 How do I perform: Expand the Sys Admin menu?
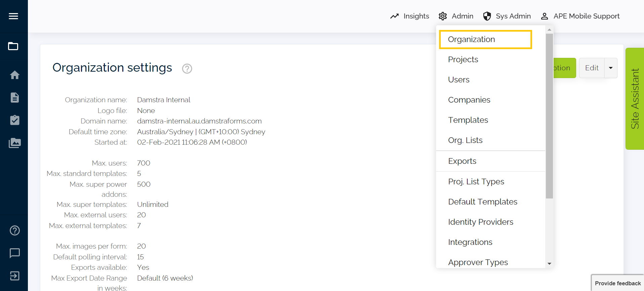pyautogui.click(x=507, y=16)
